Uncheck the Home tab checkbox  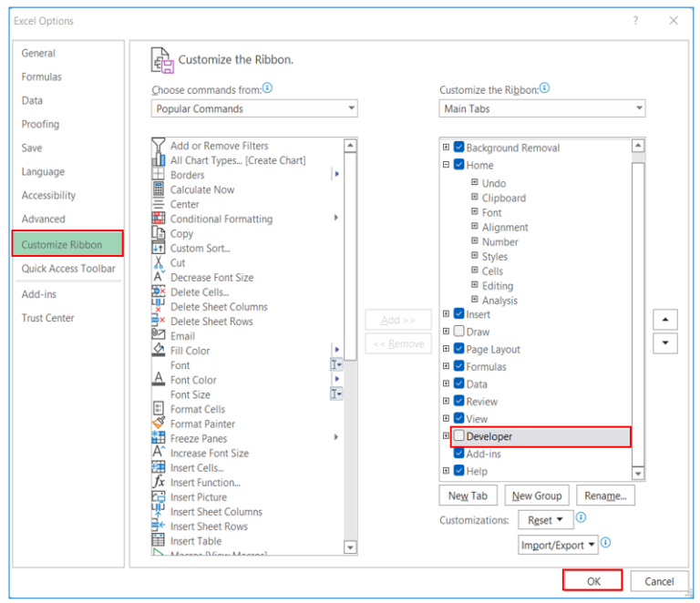459,165
